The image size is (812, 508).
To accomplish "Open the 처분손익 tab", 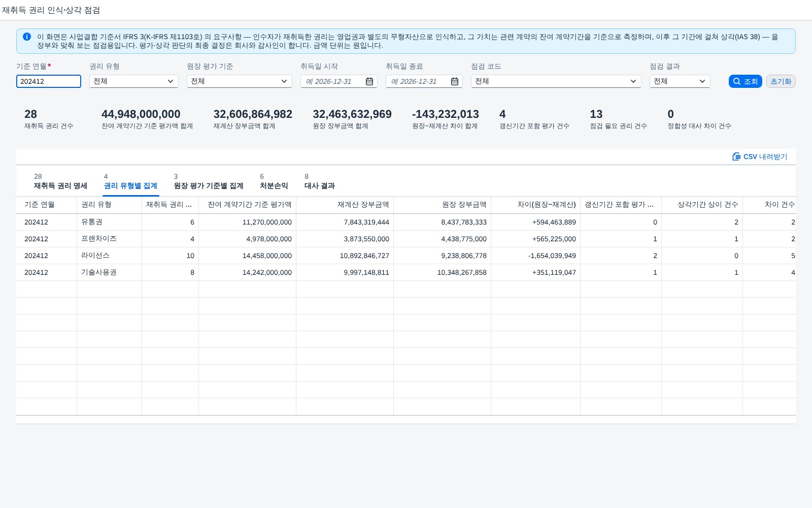I will (x=274, y=182).
